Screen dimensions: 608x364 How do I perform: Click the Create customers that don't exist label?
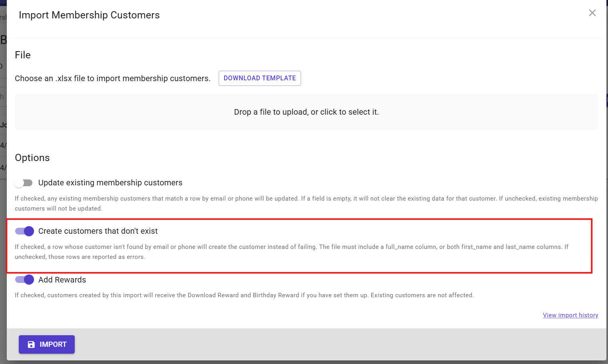point(98,231)
